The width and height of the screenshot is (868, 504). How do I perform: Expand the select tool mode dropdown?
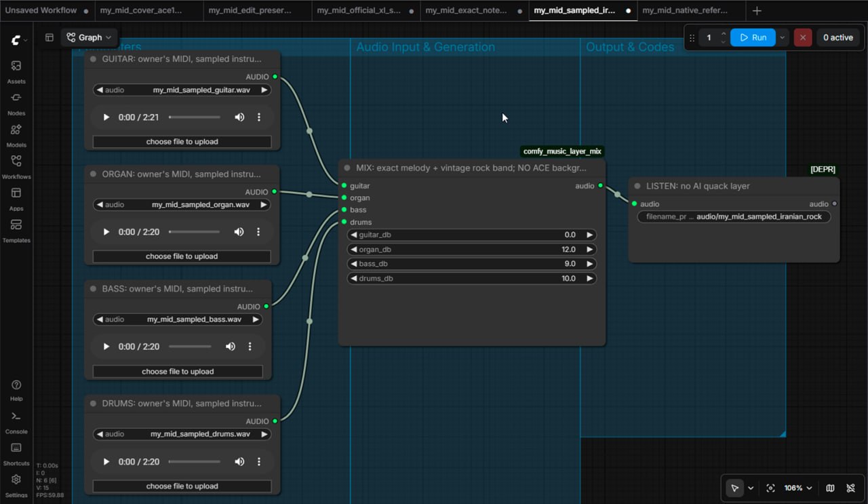pos(751,488)
